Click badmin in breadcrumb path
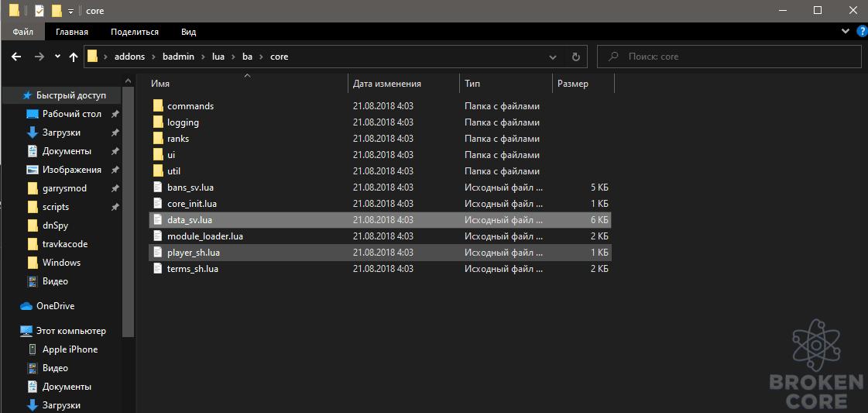 [x=178, y=57]
